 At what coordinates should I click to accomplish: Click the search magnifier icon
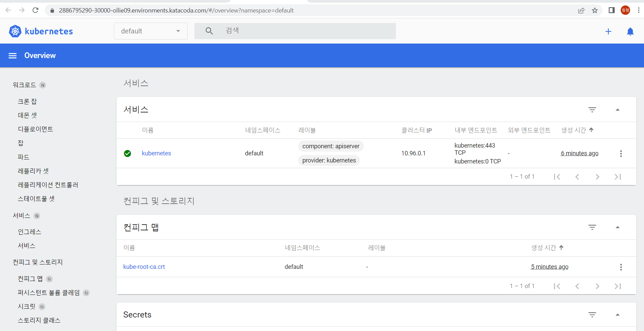(x=209, y=31)
